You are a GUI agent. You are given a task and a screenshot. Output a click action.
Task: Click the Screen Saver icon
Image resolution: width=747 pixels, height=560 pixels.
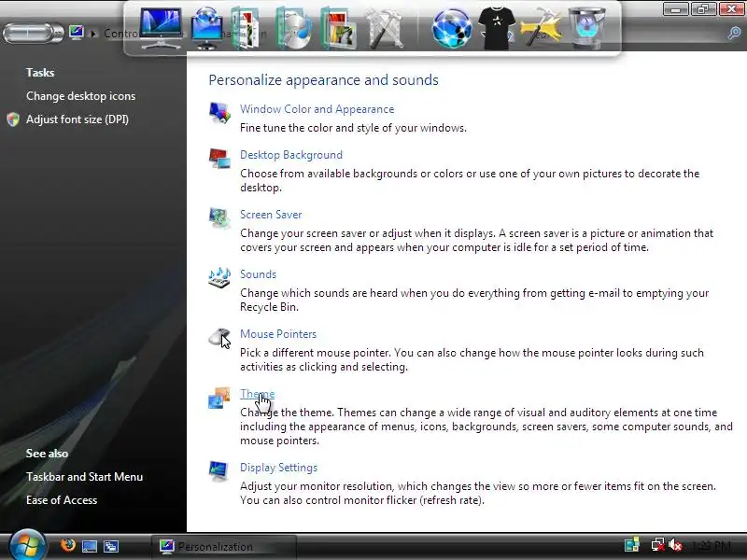pos(219,218)
